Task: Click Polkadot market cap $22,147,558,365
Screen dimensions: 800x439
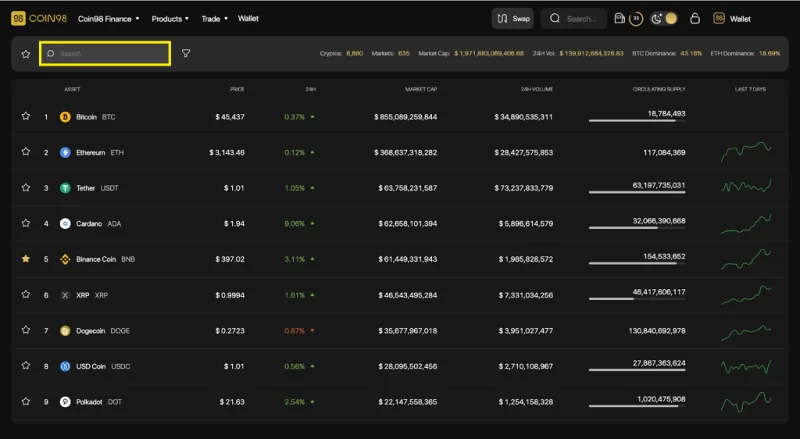Action: point(408,402)
